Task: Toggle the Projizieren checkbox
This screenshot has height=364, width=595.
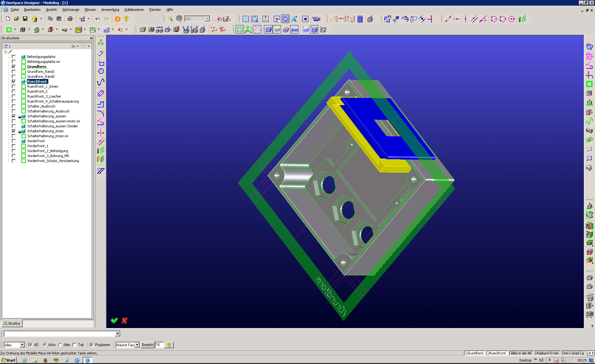Action: (91, 345)
